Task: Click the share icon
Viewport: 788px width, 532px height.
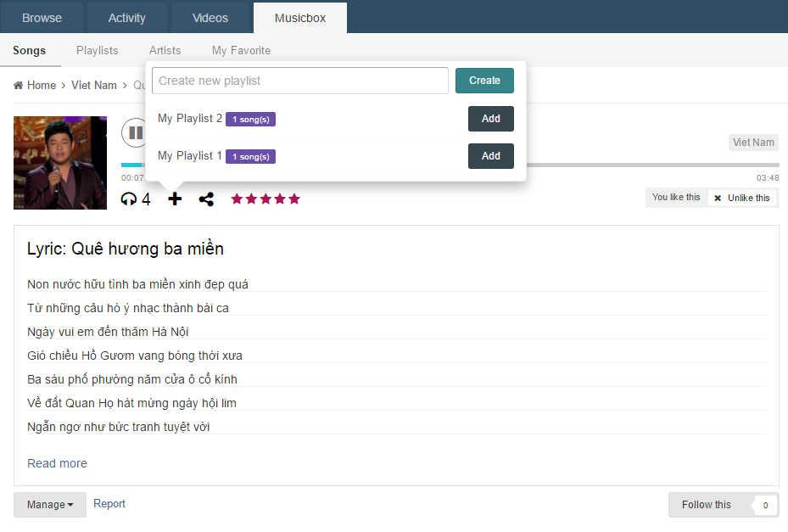Action: [206, 199]
